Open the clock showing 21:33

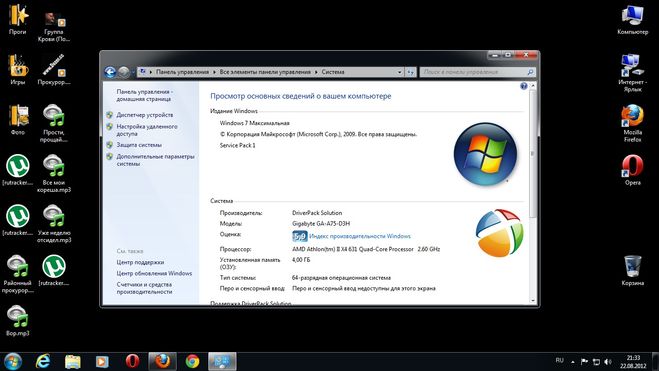[633, 361]
